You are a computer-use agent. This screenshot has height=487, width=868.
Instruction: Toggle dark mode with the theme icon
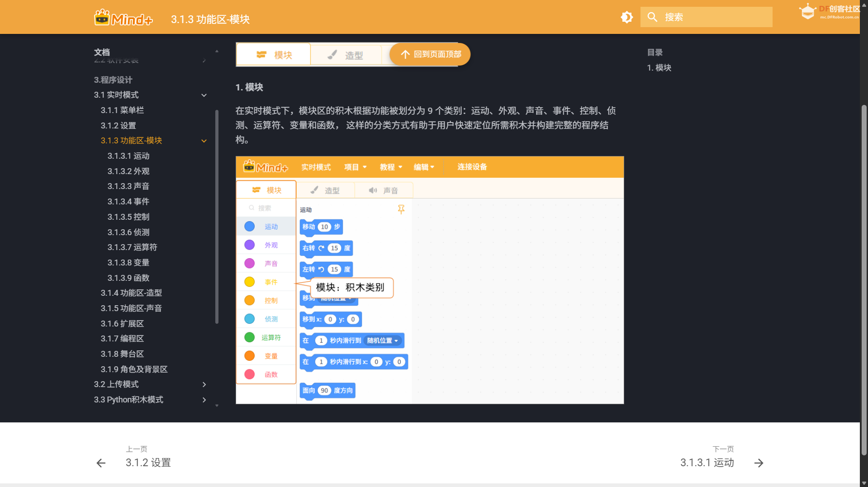(626, 17)
